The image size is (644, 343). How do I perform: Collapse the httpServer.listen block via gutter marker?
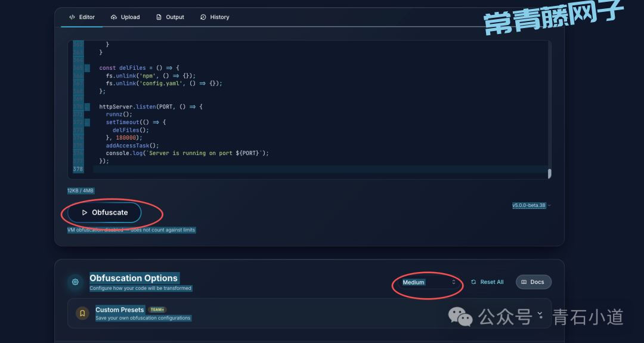click(87, 107)
